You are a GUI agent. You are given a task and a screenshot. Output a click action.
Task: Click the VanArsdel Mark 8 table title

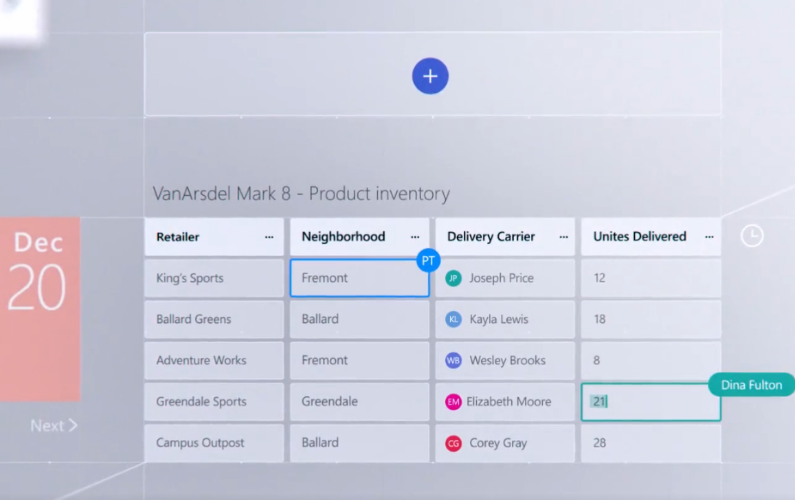click(x=301, y=194)
